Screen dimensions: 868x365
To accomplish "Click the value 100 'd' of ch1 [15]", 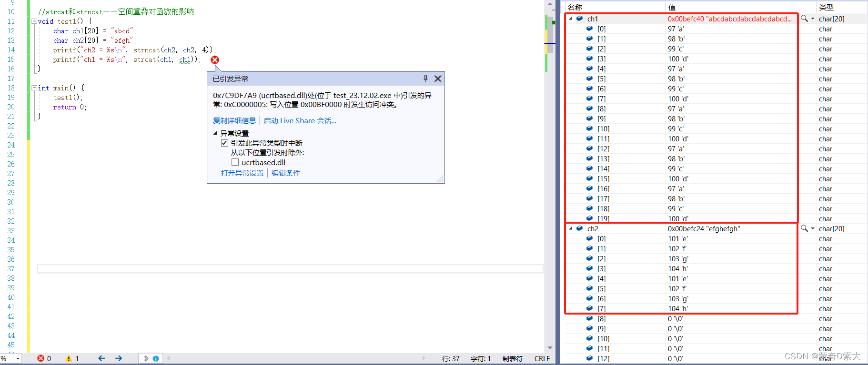I will (x=678, y=179).
